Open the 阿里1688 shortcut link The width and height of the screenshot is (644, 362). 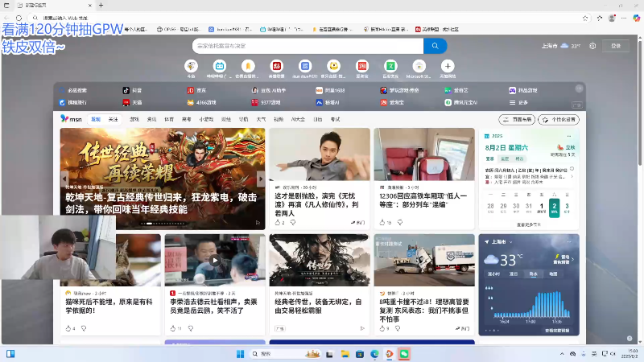(330, 90)
